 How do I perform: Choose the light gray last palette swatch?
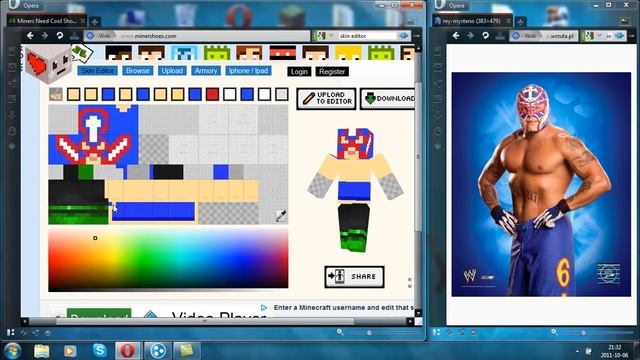point(282,94)
